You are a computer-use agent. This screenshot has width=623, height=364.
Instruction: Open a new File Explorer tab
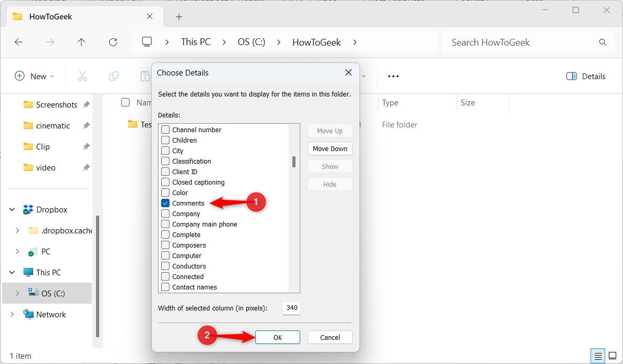point(179,17)
